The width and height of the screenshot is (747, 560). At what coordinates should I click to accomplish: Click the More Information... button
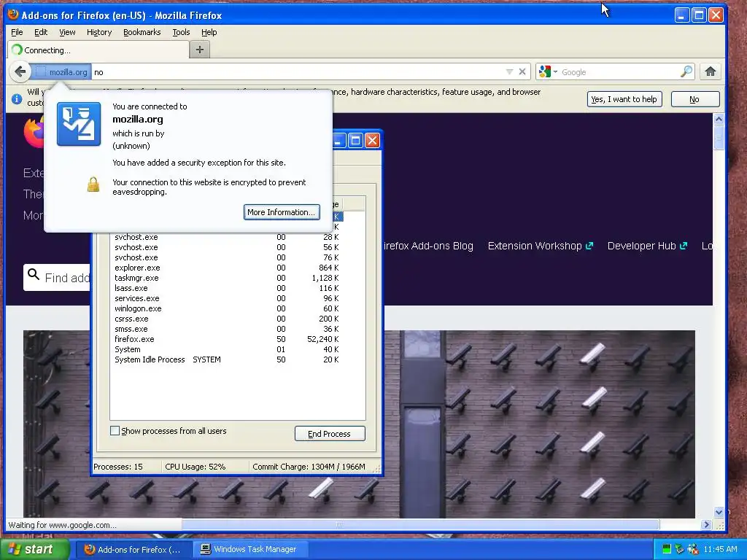(282, 212)
